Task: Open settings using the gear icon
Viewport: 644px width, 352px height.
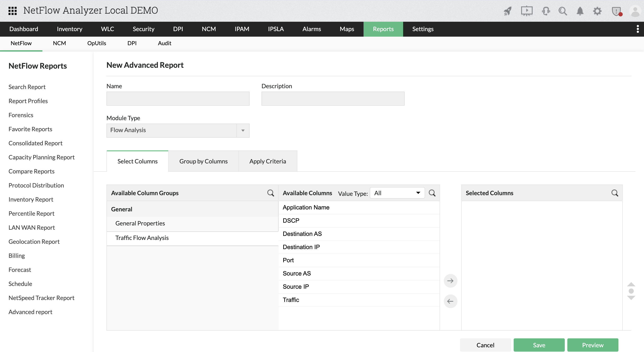Action: (x=598, y=11)
